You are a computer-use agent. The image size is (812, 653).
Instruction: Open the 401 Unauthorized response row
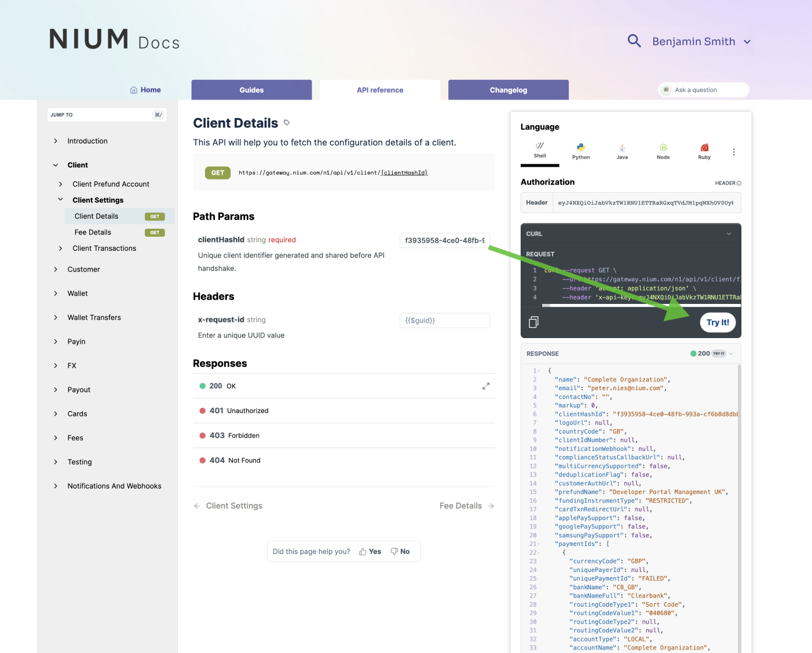point(344,411)
